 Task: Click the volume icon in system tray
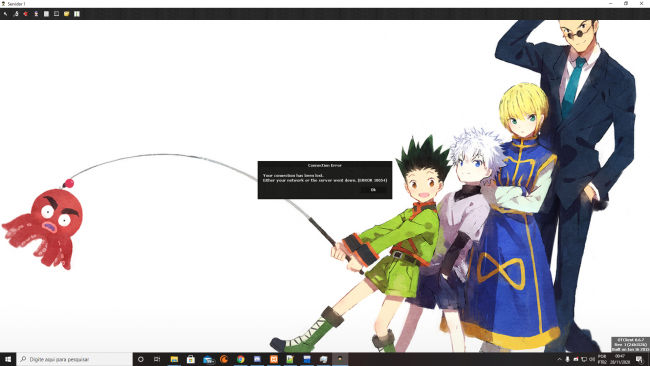(592, 359)
